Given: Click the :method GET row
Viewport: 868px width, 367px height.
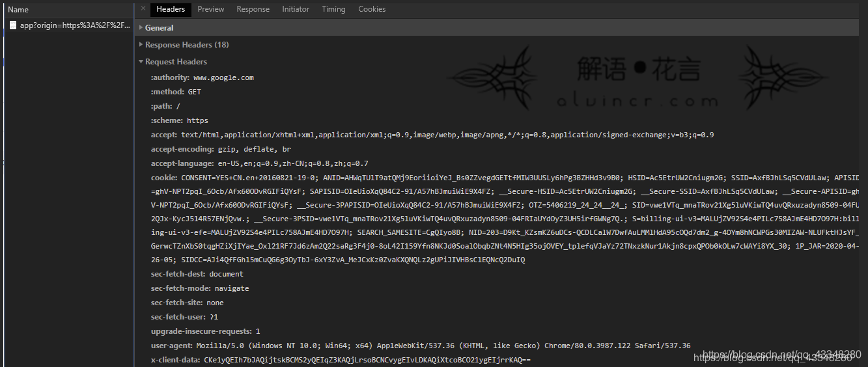Looking at the screenshot, I should pos(176,92).
